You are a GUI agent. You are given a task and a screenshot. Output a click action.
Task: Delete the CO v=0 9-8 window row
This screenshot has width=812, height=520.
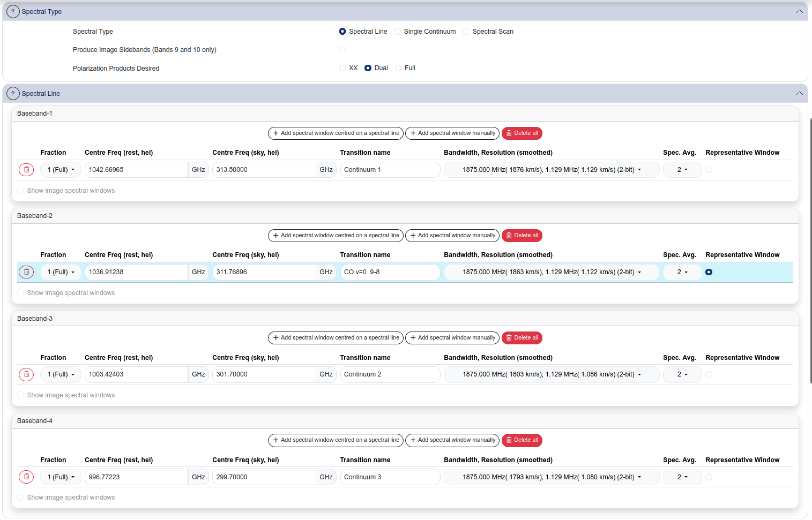pyautogui.click(x=26, y=272)
